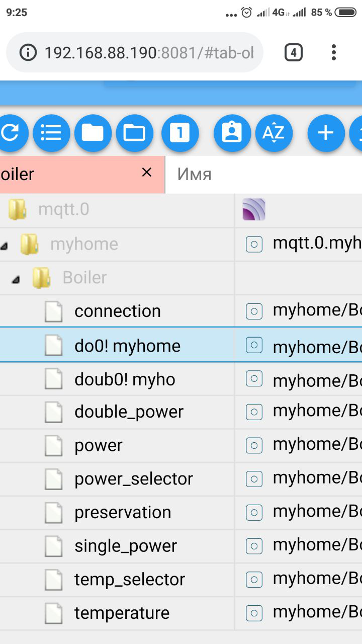The width and height of the screenshot is (362, 644).
Task: Click the state icon beside connection
Action: (254, 311)
